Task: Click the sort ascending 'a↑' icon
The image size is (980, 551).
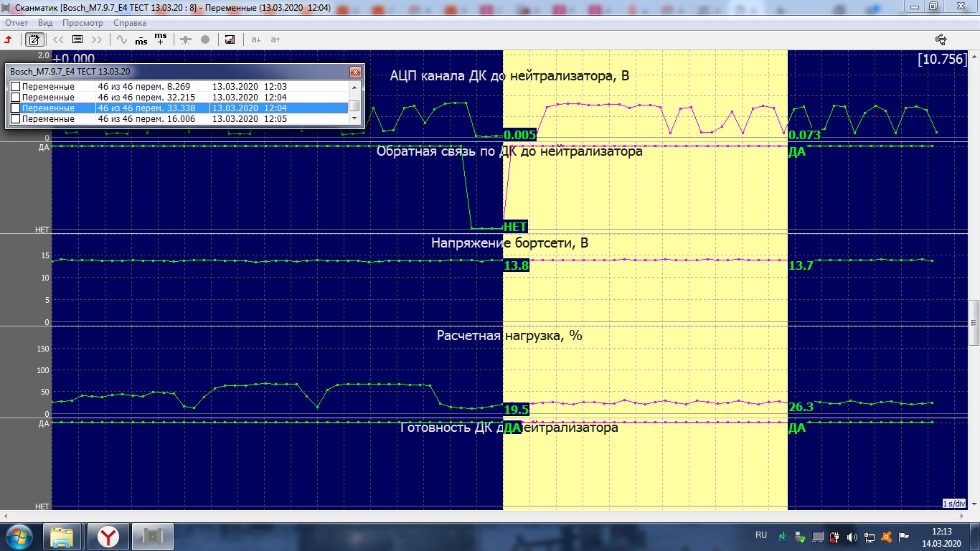Action: 275,39
